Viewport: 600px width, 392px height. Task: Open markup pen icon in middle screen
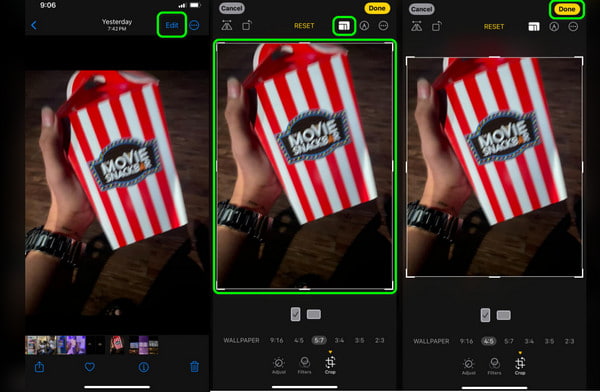point(364,26)
